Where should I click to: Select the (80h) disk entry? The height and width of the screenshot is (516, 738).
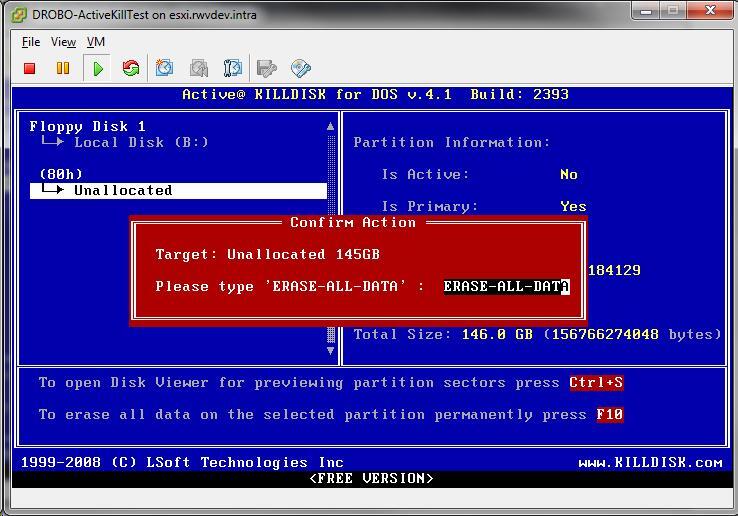coord(61,174)
